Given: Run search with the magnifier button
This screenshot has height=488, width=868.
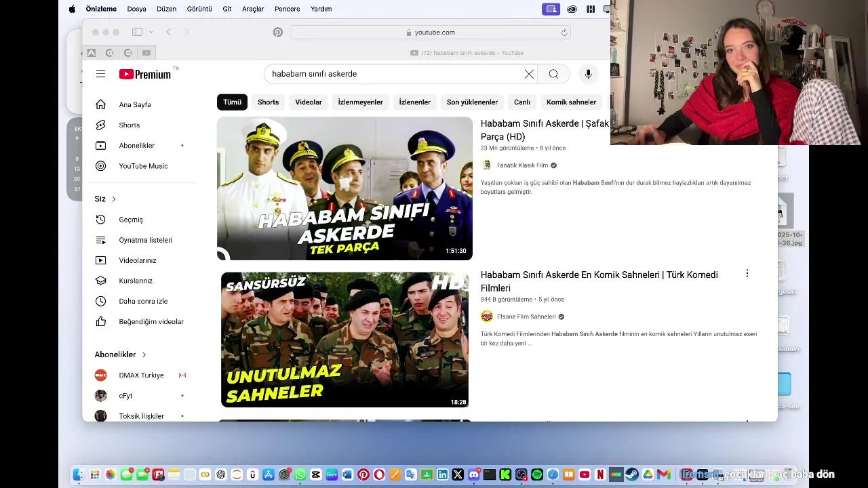Looking at the screenshot, I should pos(553,74).
